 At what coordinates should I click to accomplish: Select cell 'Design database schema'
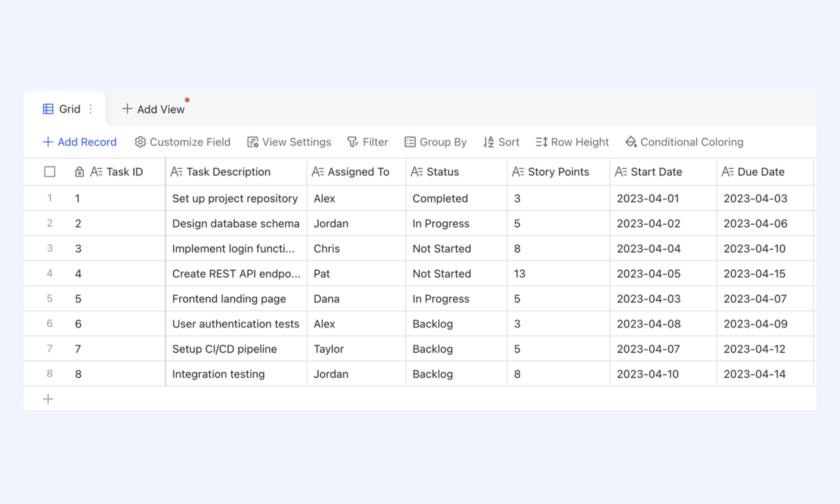[x=236, y=223]
